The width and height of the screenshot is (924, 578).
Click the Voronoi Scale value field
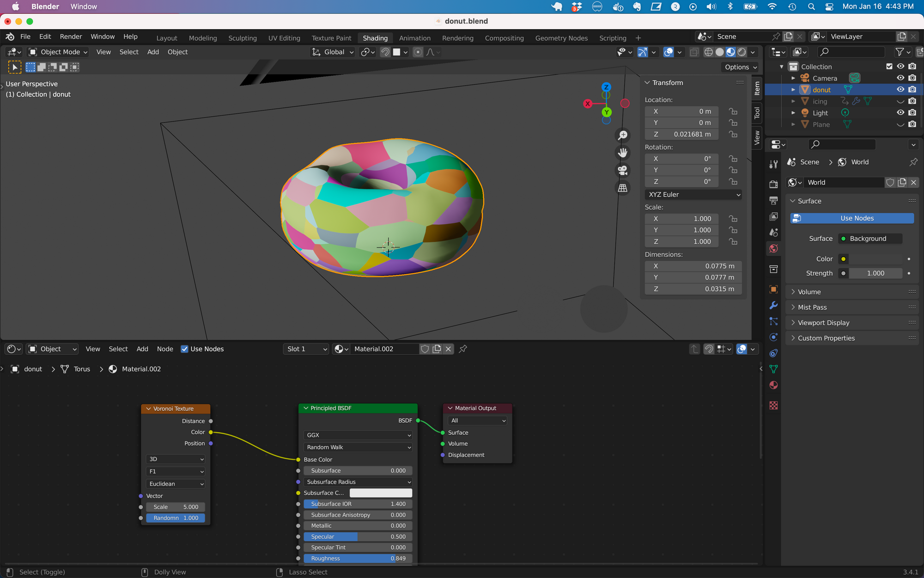click(176, 507)
